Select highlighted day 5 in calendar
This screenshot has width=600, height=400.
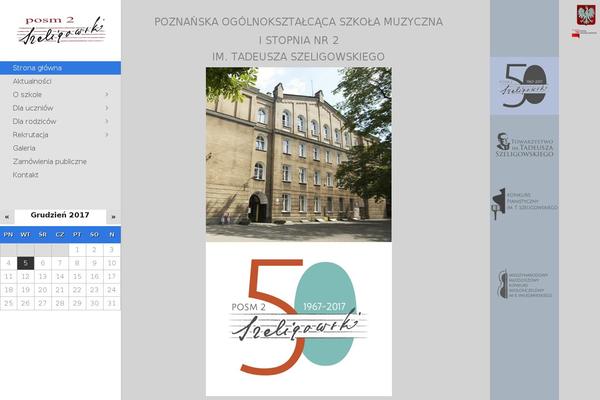[26, 263]
